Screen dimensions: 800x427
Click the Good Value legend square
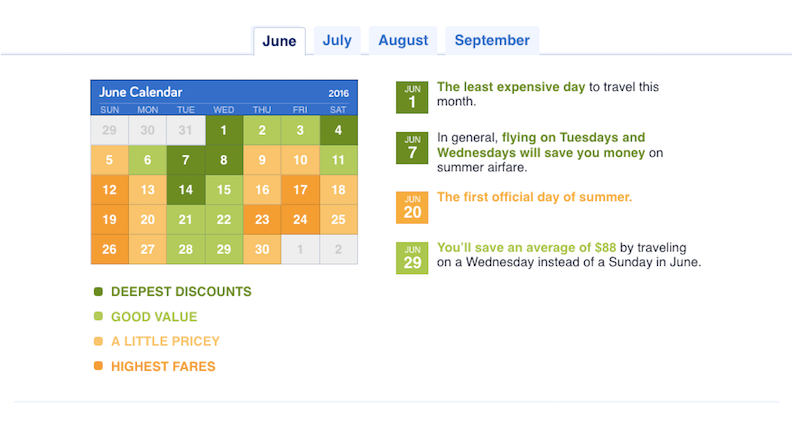click(x=98, y=316)
